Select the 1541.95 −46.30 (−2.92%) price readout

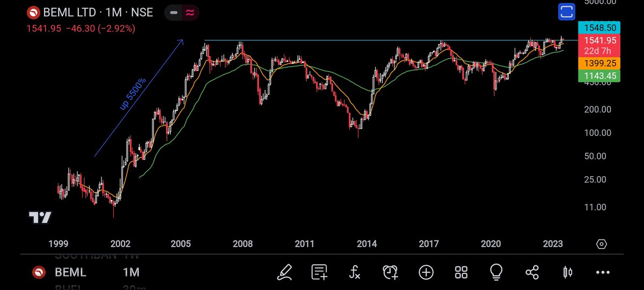tap(81, 28)
